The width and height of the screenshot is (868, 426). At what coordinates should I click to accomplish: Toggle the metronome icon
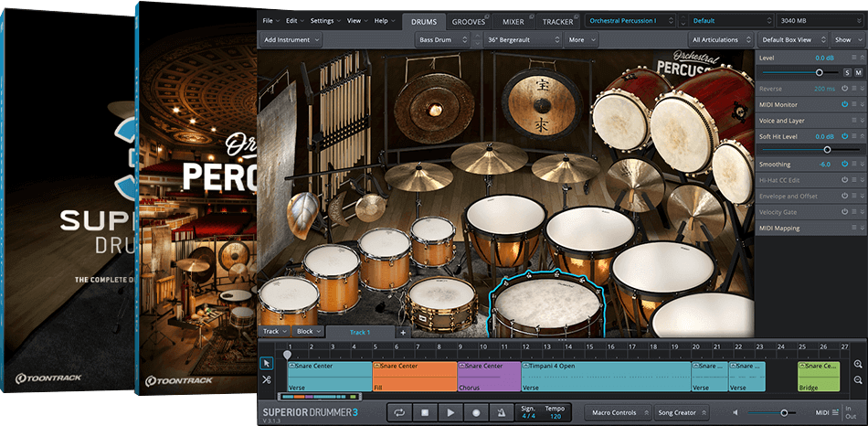click(502, 412)
